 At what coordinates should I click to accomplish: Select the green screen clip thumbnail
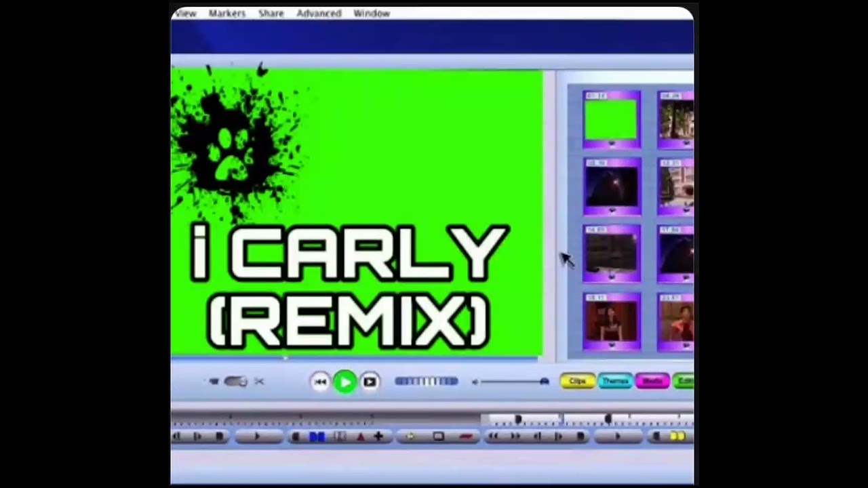tap(611, 119)
